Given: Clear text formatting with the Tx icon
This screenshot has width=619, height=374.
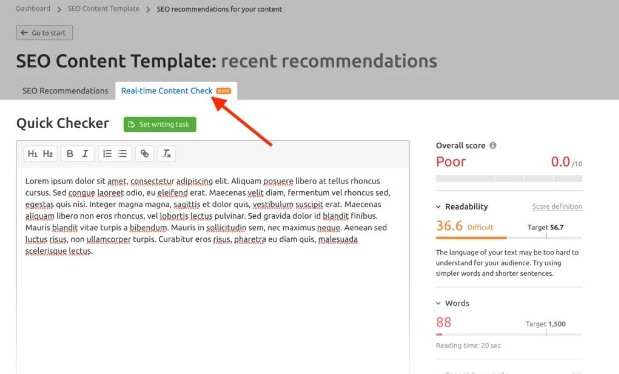Looking at the screenshot, I should pos(167,154).
